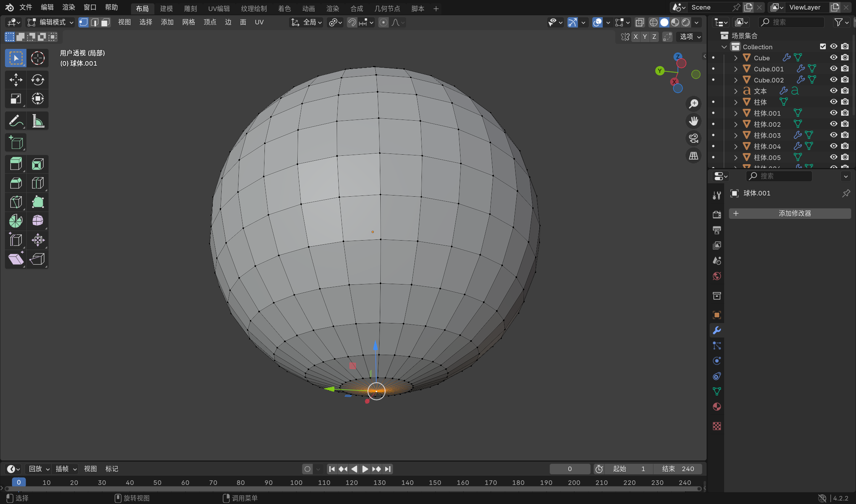Select the Loop Cut tool

37,183
